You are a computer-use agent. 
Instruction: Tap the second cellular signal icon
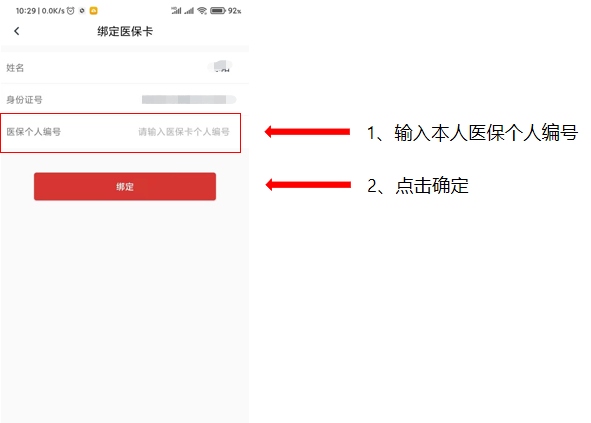click(189, 11)
